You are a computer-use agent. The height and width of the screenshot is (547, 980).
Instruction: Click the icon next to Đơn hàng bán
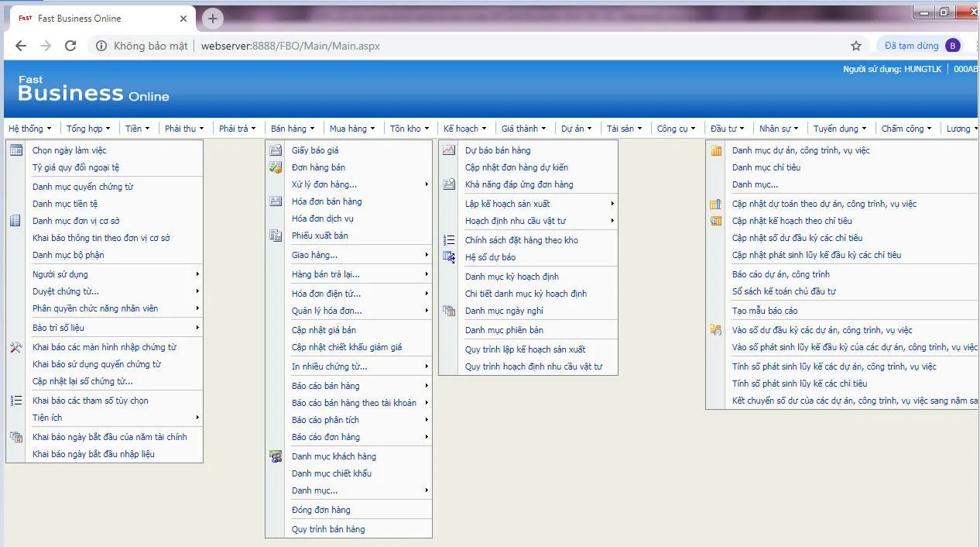click(x=276, y=167)
